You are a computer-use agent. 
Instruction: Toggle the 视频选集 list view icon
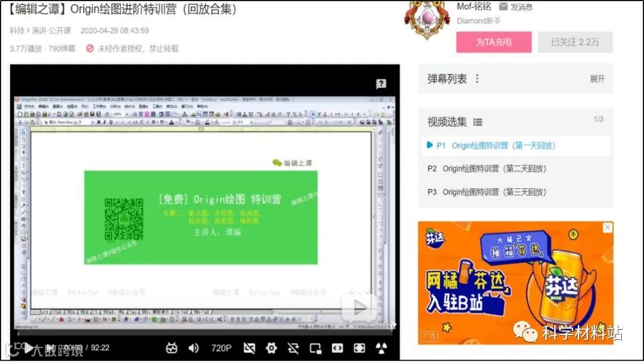[477, 122]
